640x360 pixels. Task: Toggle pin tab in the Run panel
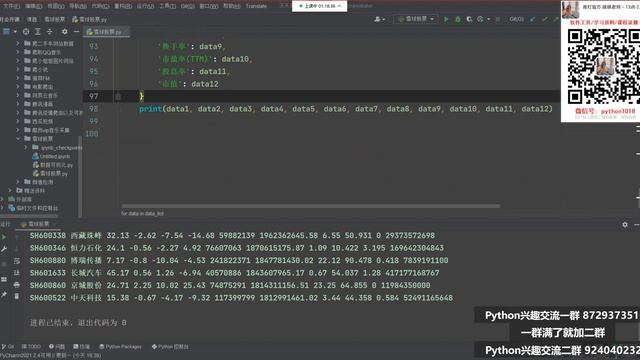click(4, 294)
